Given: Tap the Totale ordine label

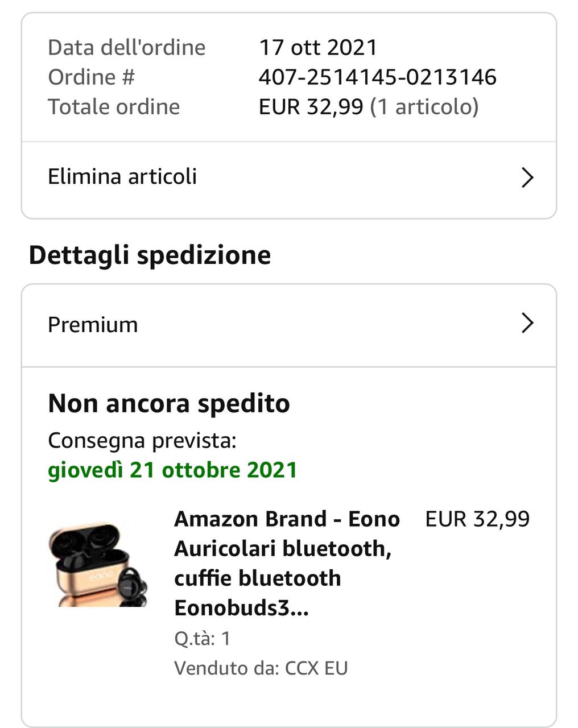Looking at the screenshot, I should [x=114, y=106].
